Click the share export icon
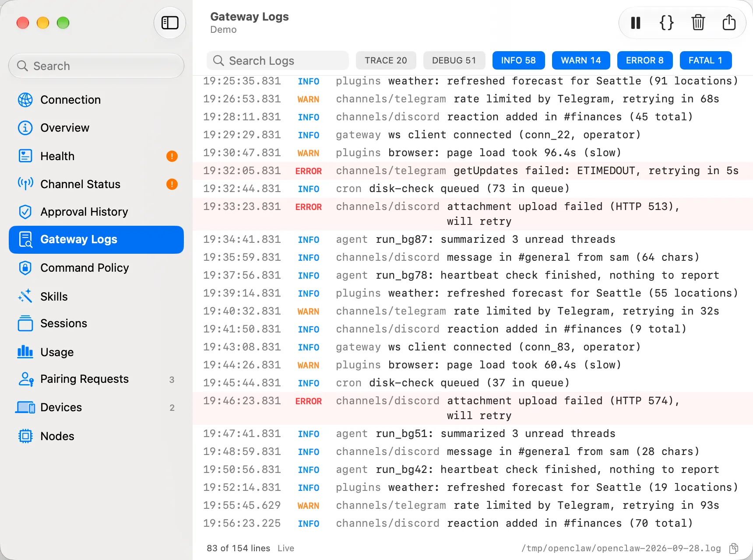 (729, 22)
